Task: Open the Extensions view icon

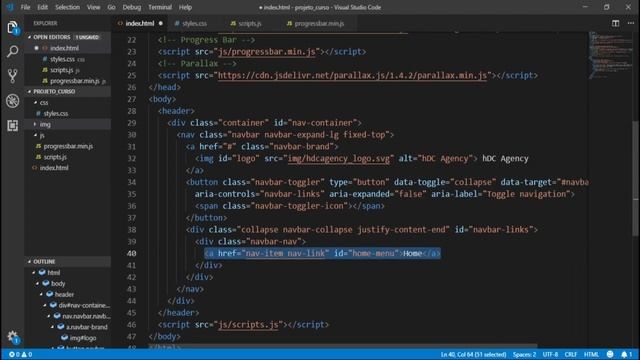Action: [x=13, y=125]
